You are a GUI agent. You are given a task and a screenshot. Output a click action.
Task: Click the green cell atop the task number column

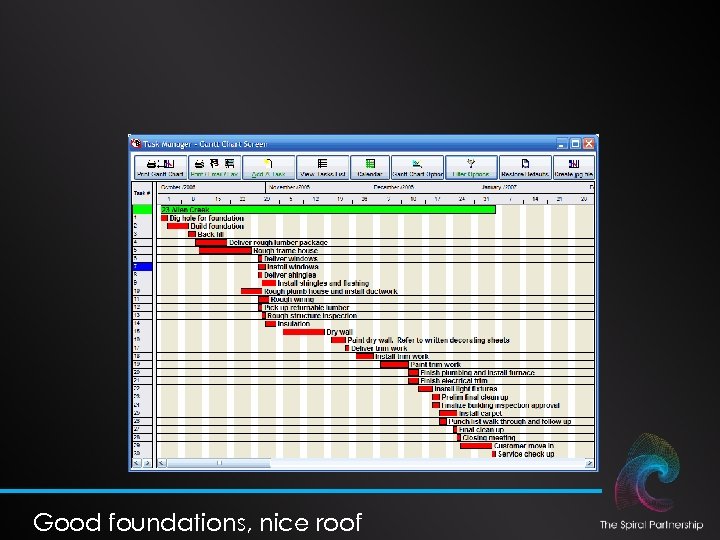[142, 209]
